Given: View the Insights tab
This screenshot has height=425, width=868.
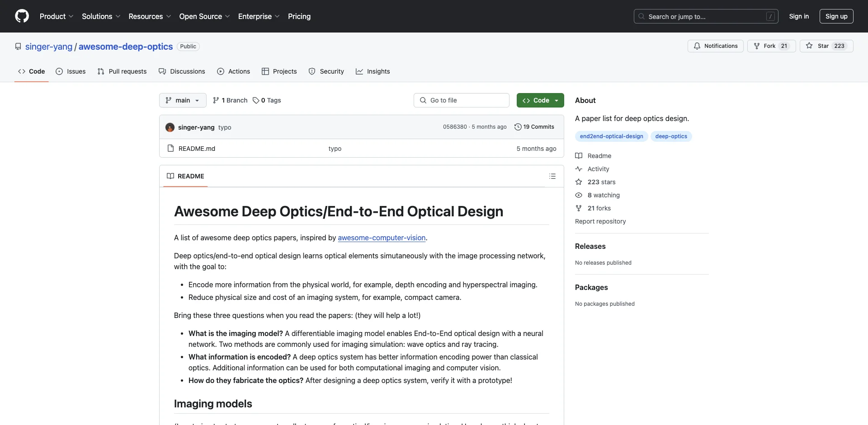Looking at the screenshot, I should click(x=373, y=71).
